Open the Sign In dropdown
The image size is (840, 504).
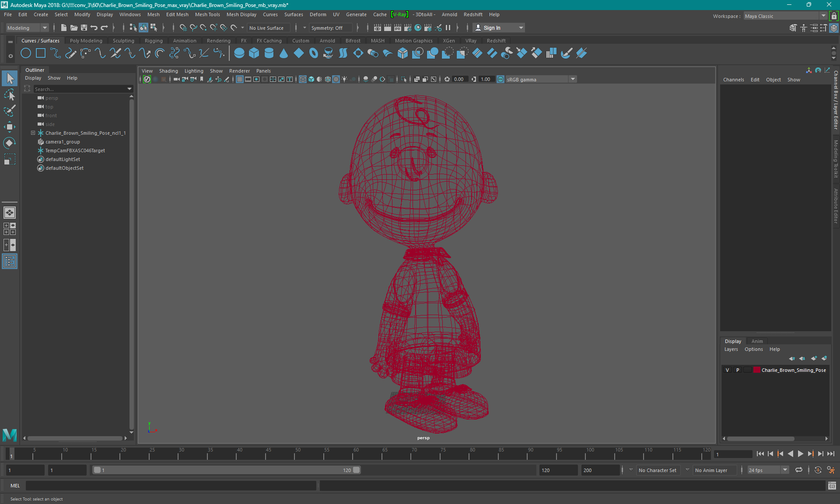(499, 28)
